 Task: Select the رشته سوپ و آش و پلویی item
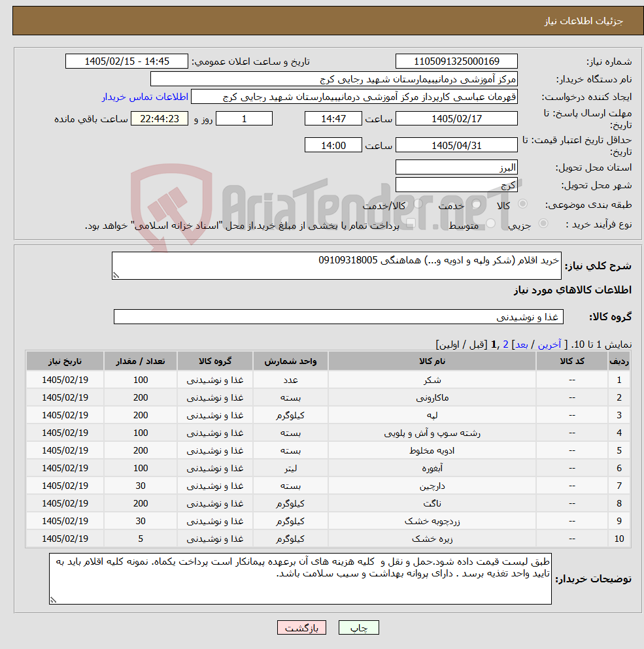tap(432, 433)
